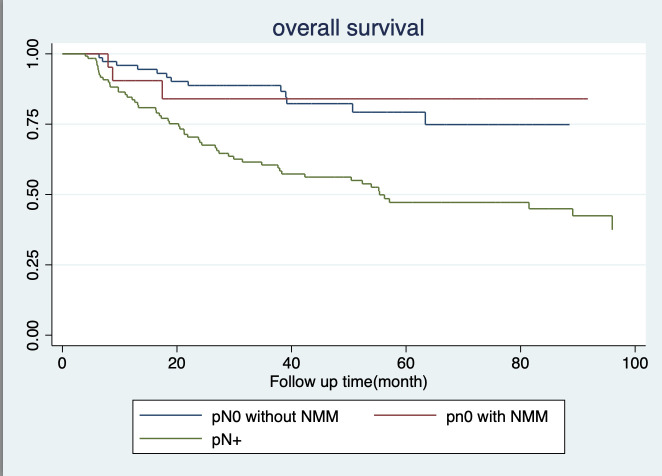662x476 pixels.
Task: Click the 60 tick label on x-axis
Action: (406, 363)
